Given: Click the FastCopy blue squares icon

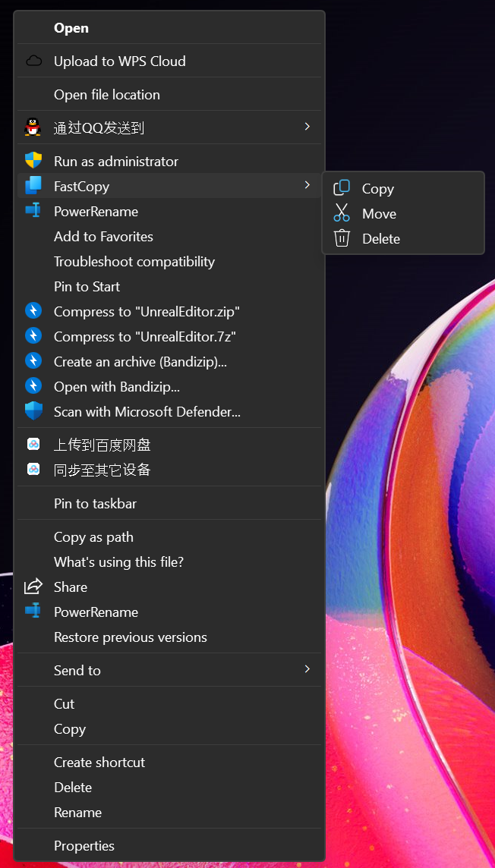Looking at the screenshot, I should [33, 185].
